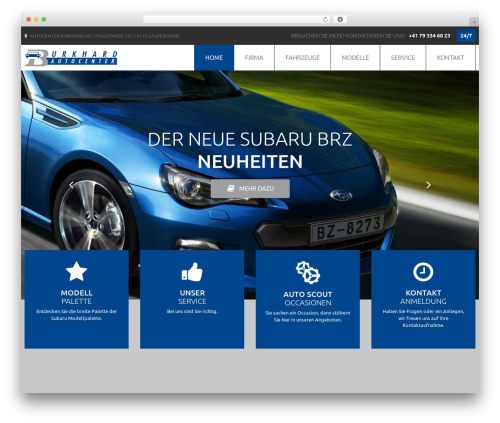Open the FAHRZEUGE menu item
This screenshot has height=423, width=500.
click(302, 58)
